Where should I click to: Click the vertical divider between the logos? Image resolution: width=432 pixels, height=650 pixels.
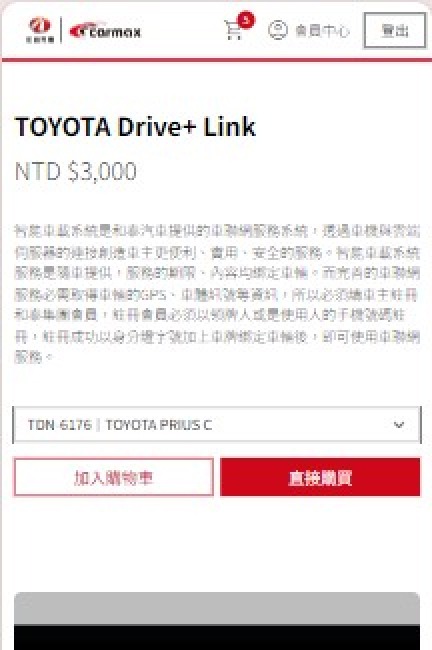(x=61, y=30)
